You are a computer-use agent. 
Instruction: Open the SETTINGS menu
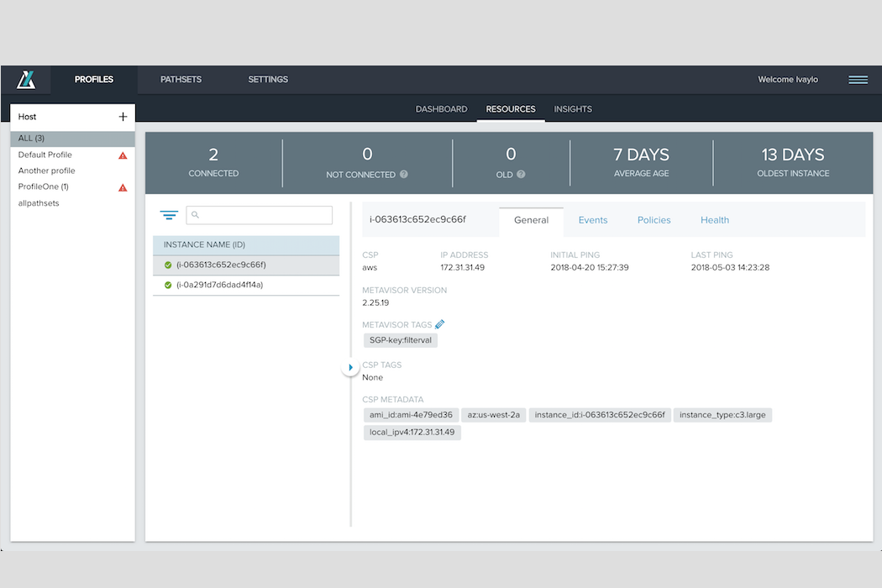(268, 80)
